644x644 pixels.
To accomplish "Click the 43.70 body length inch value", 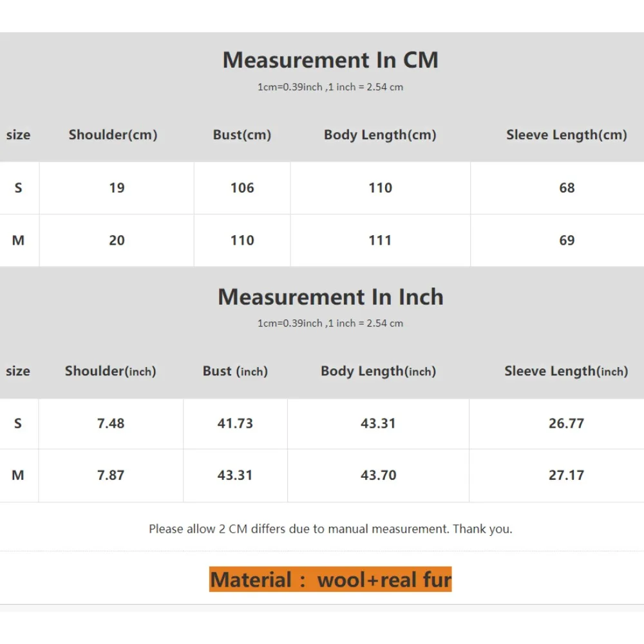I will (378, 475).
